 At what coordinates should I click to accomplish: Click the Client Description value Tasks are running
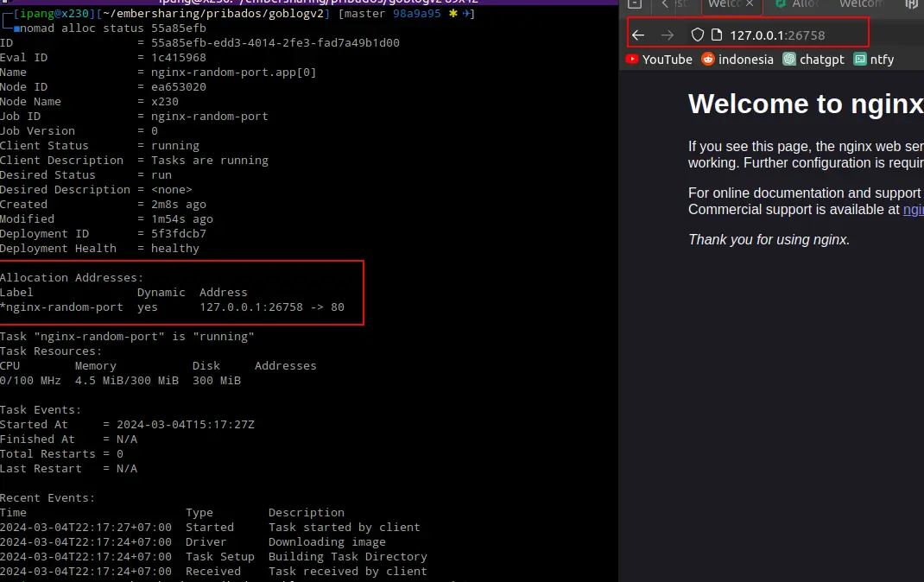coord(209,161)
